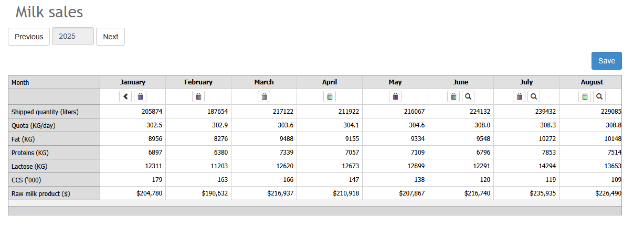
Task: Open the magnifier icon under July
Action: click(x=534, y=96)
